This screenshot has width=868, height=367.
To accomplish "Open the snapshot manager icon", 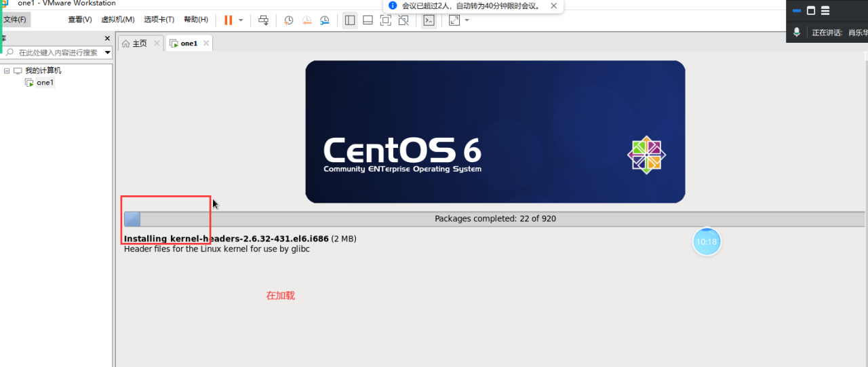I will pos(325,20).
